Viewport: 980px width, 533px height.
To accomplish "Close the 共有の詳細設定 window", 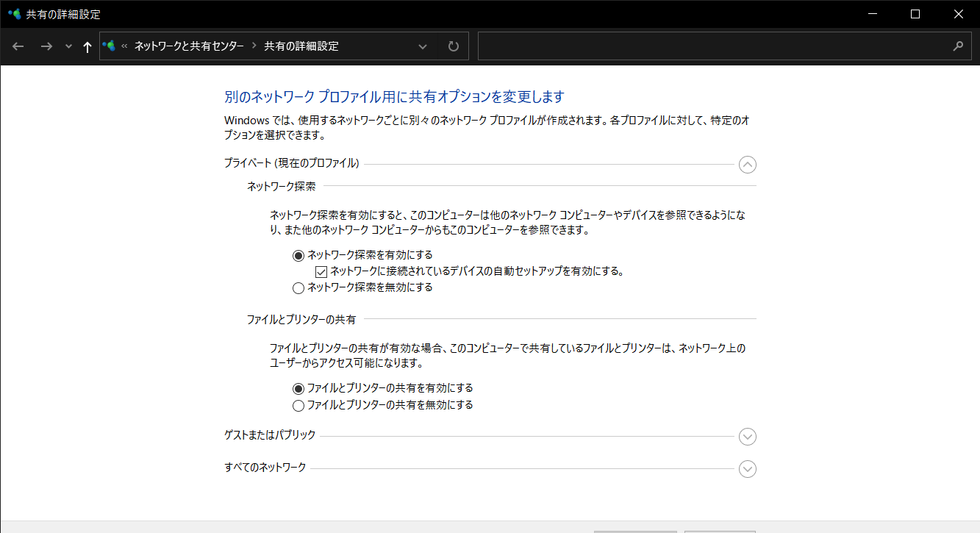I will pos(959,14).
